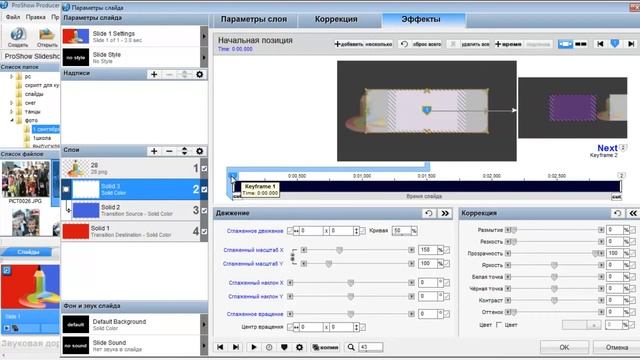Remove selected layer with minus icon in Слои
The image size is (640, 360).
click(x=169, y=151)
